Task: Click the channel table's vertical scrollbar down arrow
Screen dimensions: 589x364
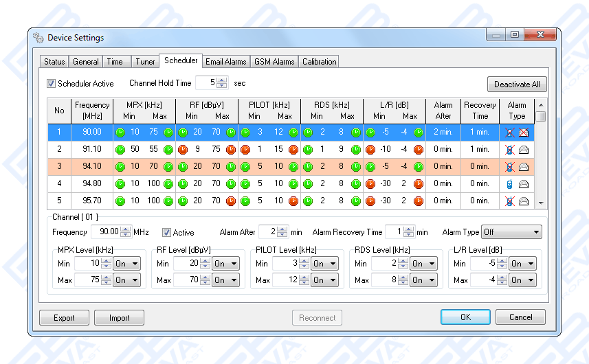Action: [541, 203]
